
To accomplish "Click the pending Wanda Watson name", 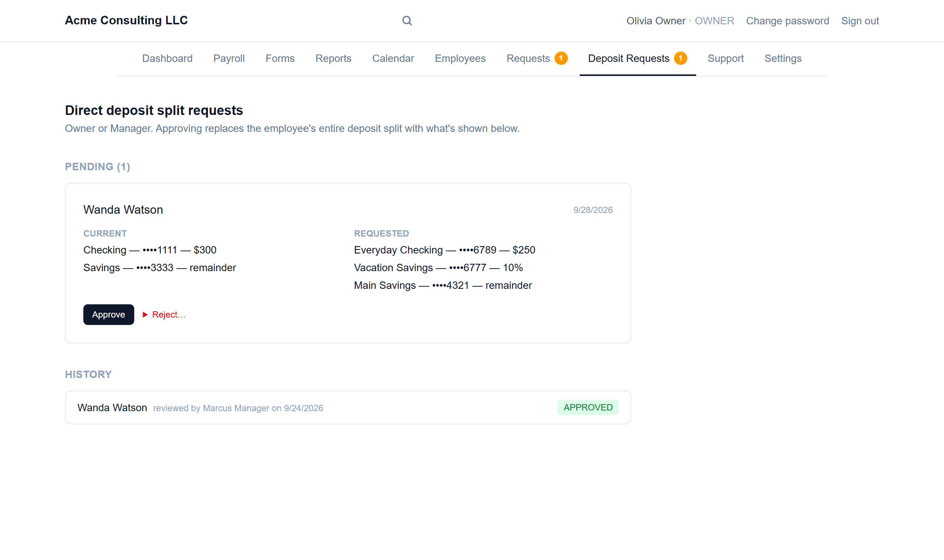I will tap(123, 209).
